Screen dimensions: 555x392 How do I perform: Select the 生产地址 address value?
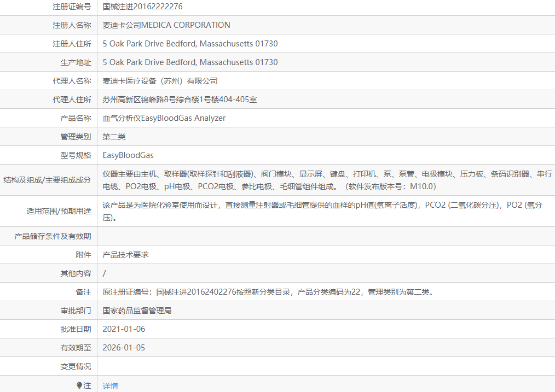190,62
